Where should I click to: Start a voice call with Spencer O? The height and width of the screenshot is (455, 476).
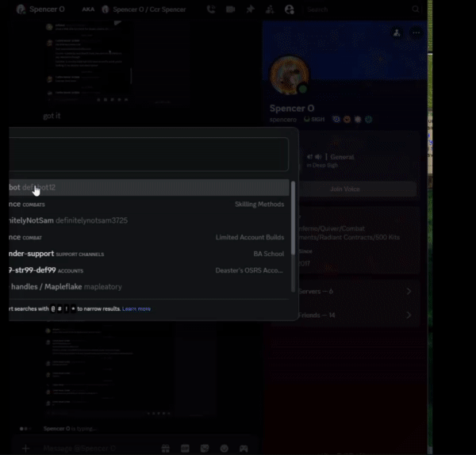click(x=210, y=10)
